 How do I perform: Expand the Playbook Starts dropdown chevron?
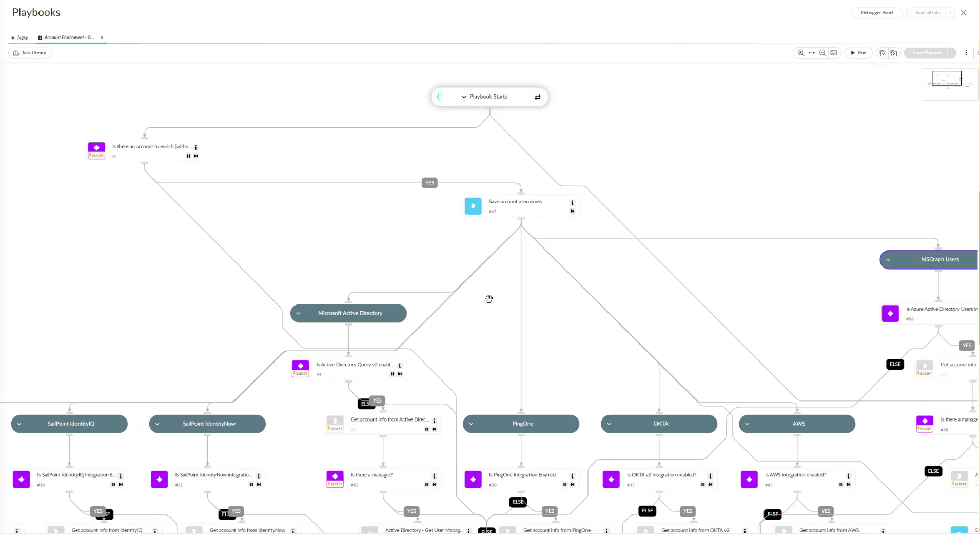point(464,97)
